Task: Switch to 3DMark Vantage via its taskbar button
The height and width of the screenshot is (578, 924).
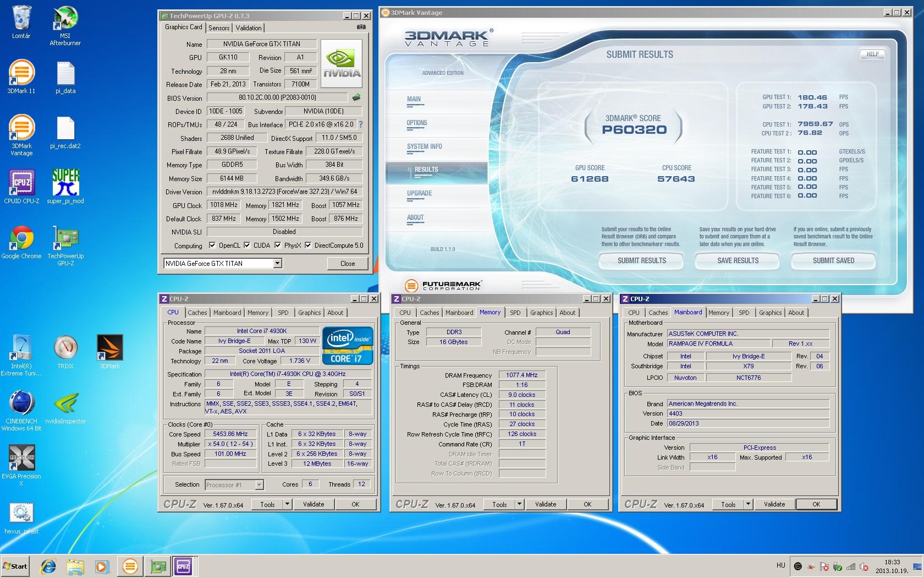Action: coord(130,566)
